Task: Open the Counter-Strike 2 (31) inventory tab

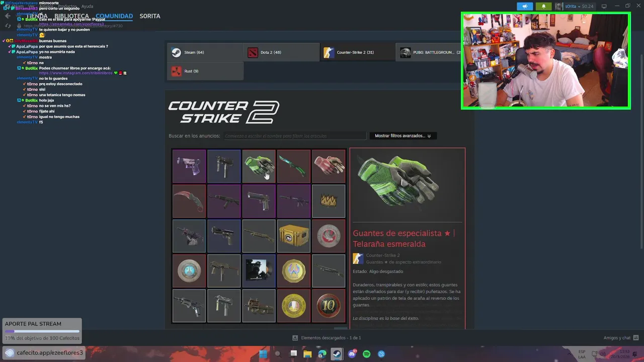Action: click(x=357, y=52)
